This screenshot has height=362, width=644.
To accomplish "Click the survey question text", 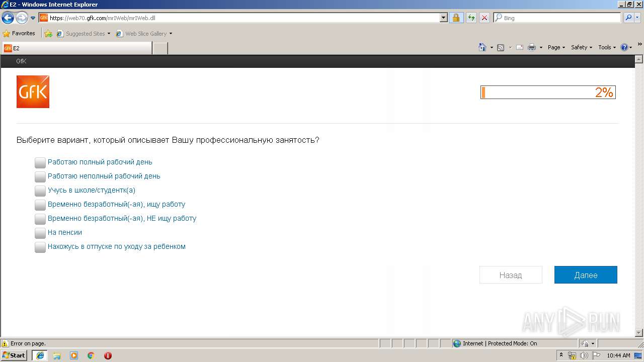I will click(168, 140).
